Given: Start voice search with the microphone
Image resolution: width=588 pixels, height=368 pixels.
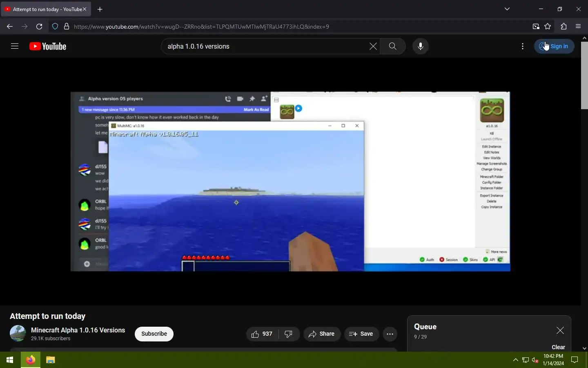Looking at the screenshot, I should click(x=420, y=46).
